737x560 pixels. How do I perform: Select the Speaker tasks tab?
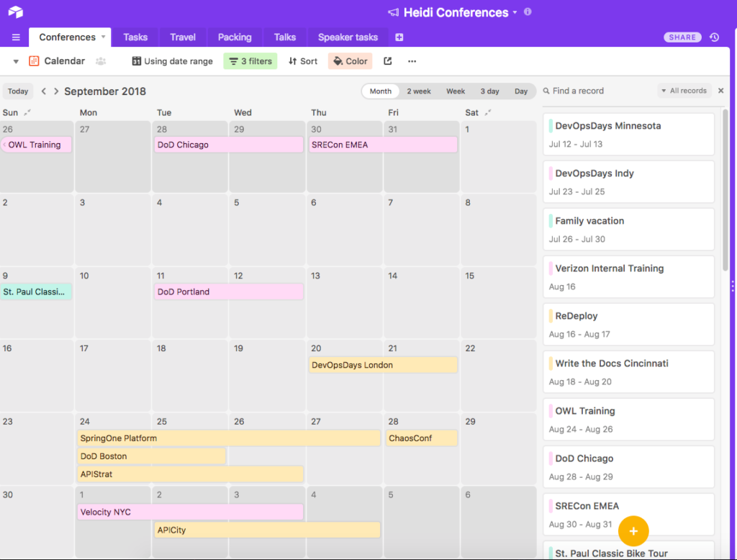click(348, 37)
